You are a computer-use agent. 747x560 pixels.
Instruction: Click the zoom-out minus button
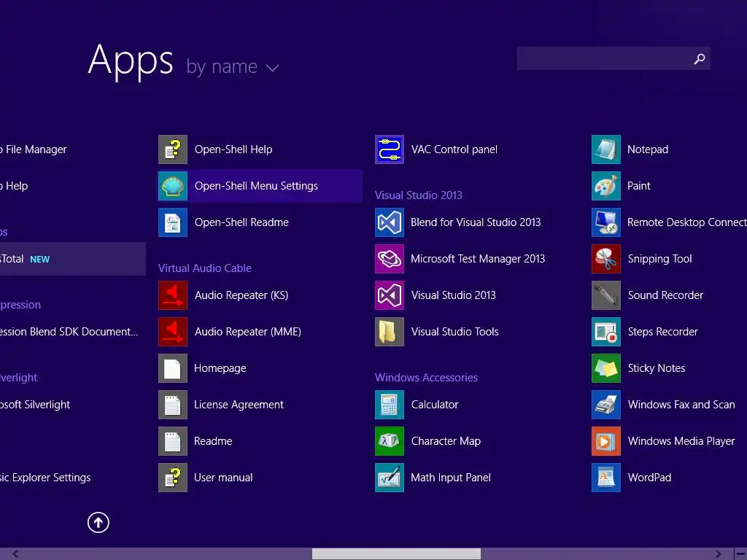[x=740, y=554]
